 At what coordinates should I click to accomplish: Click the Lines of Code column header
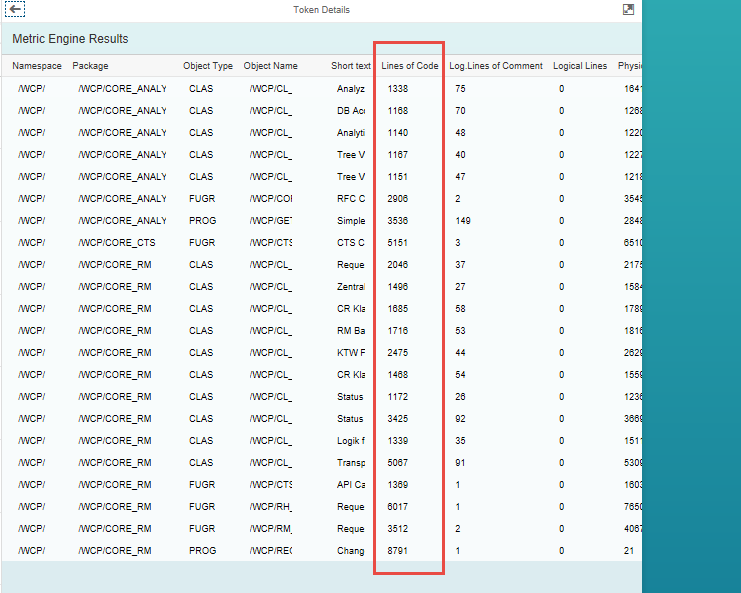[410, 66]
